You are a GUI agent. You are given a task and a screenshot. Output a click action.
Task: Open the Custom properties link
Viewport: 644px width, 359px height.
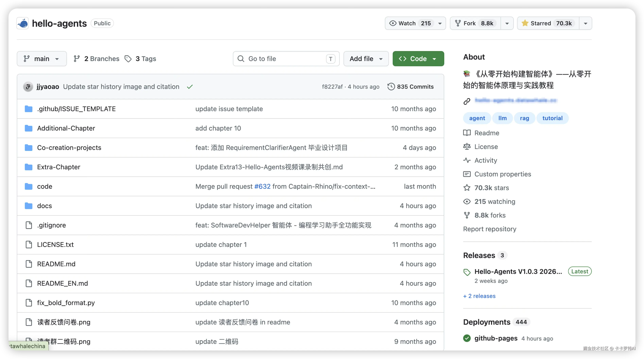[x=503, y=174]
